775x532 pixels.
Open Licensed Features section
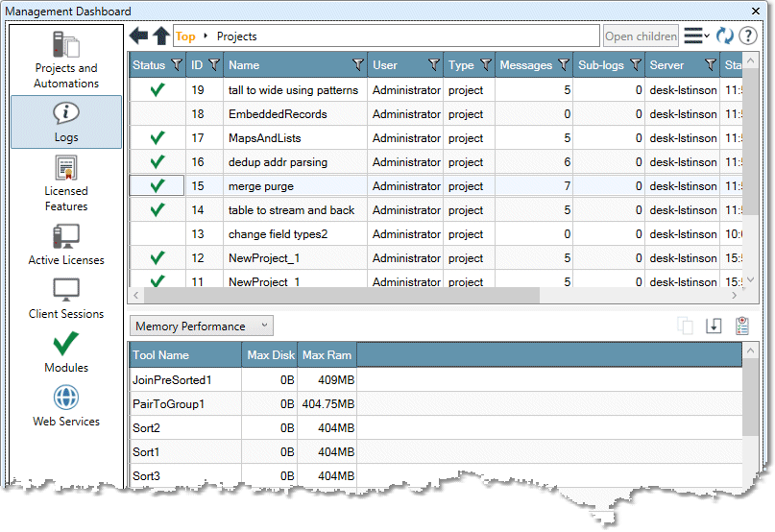pos(66,183)
